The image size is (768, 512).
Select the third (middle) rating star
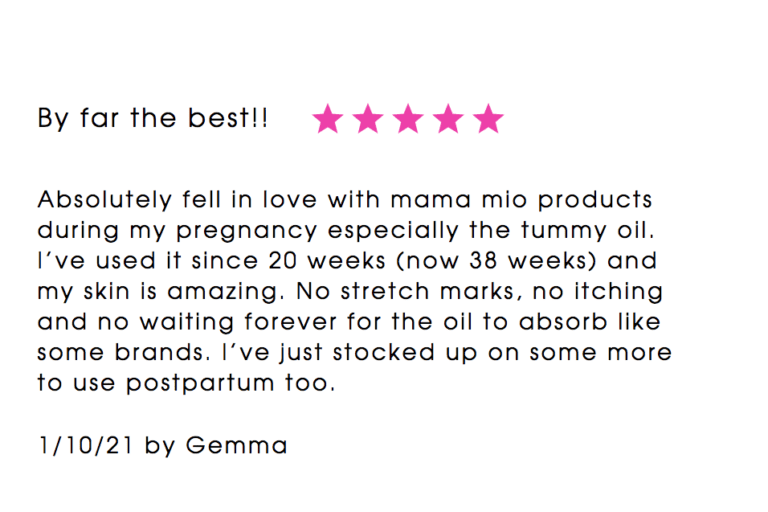coord(408,120)
